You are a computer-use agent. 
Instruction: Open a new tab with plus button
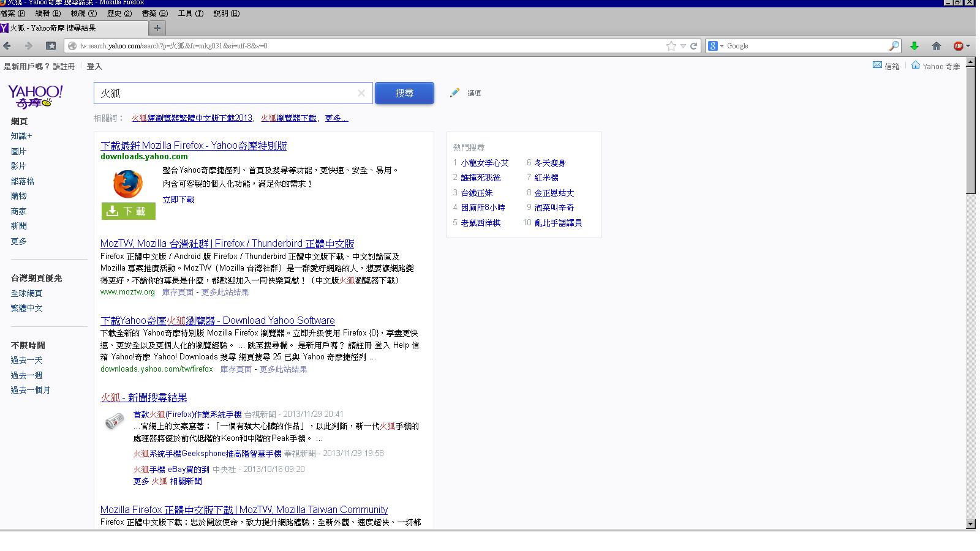(157, 28)
